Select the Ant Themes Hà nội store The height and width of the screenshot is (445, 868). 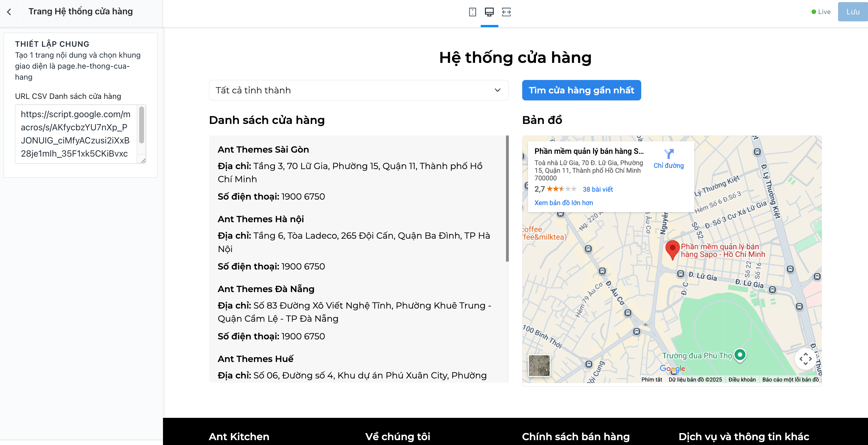pyautogui.click(x=261, y=219)
